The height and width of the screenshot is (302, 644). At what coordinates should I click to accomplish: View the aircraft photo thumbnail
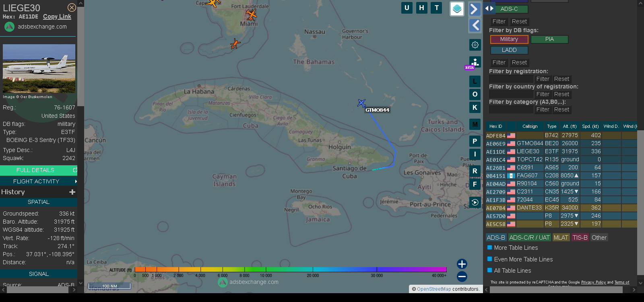(x=39, y=68)
